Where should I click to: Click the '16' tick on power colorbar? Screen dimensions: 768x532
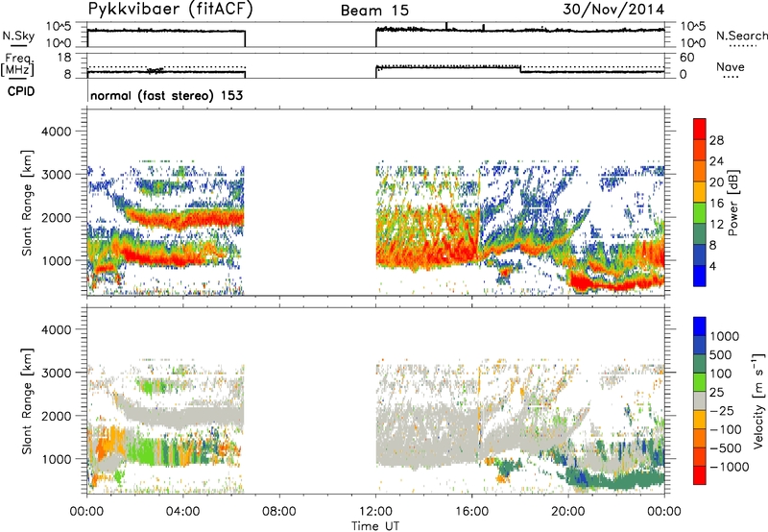(716, 204)
